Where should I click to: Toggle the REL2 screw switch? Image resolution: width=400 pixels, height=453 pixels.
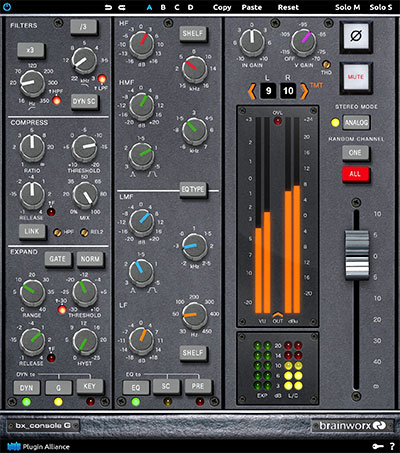coord(84,232)
